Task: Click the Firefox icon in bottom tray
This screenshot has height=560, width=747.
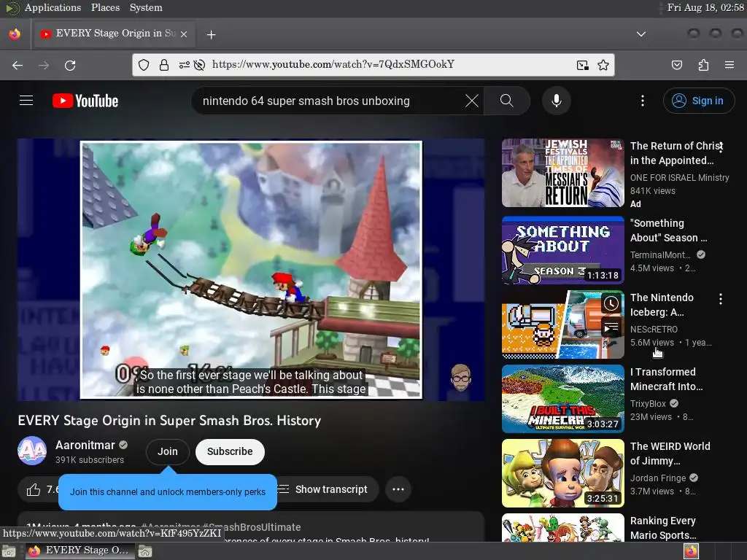Action: [x=692, y=551]
